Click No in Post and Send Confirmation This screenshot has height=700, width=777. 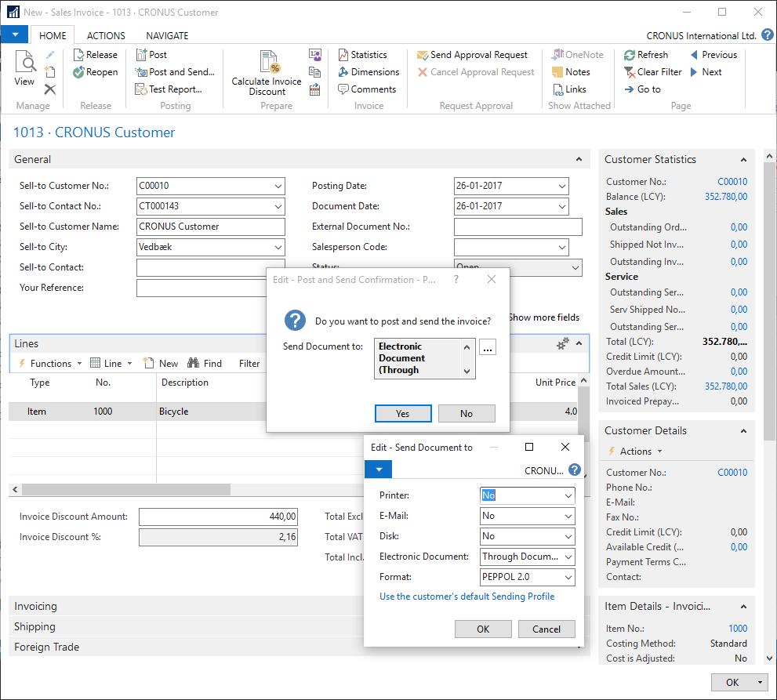coord(467,414)
